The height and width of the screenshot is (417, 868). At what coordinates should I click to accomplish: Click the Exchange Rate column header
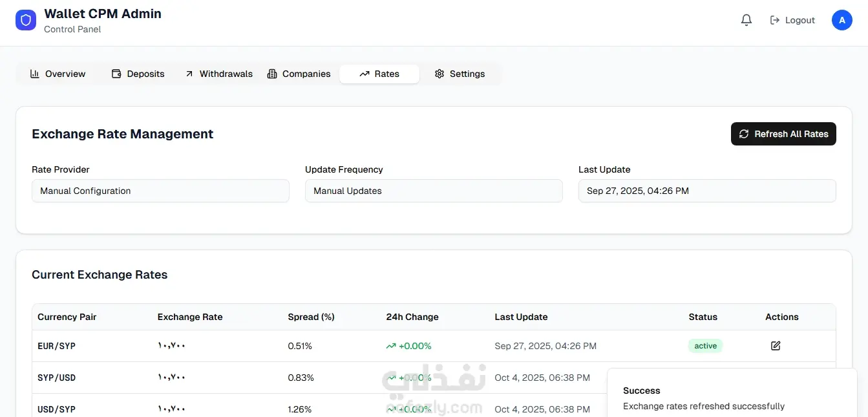coord(190,317)
